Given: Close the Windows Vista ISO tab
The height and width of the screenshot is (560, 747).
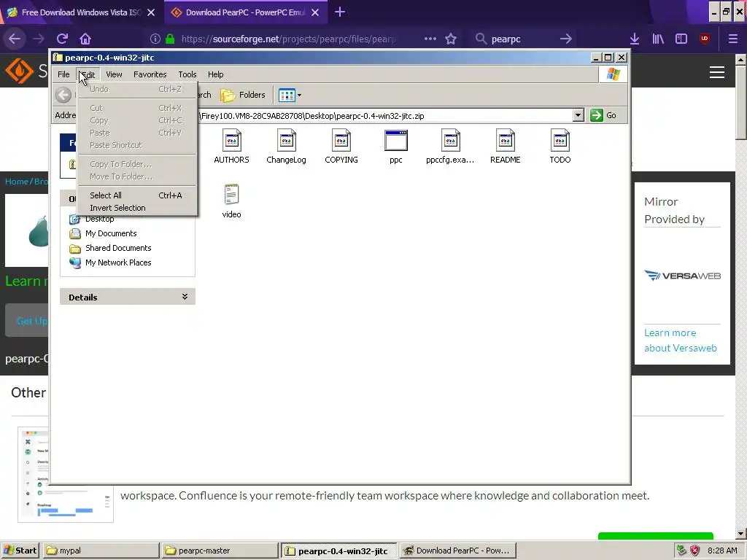Looking at the screenshot, I should pos(151,12).
